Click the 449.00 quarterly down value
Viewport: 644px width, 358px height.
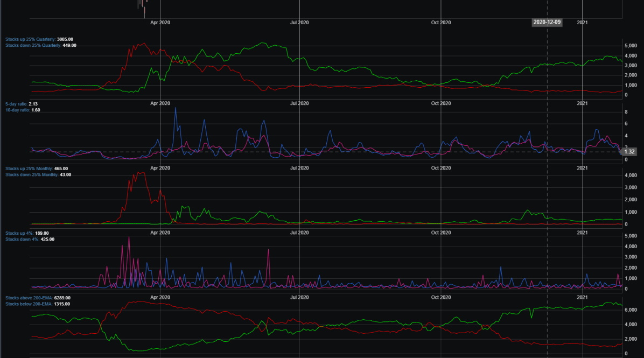coord(69,45)
